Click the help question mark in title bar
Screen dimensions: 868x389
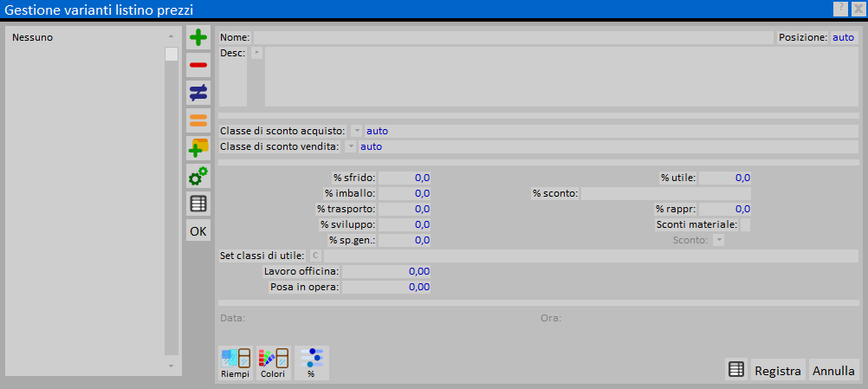[x=840, y=8]
